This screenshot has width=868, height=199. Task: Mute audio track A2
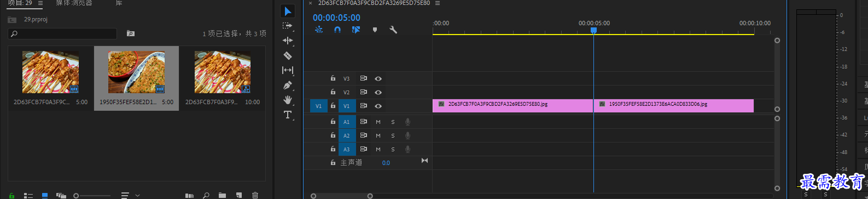pyautogui.click(x=378, y=135)
